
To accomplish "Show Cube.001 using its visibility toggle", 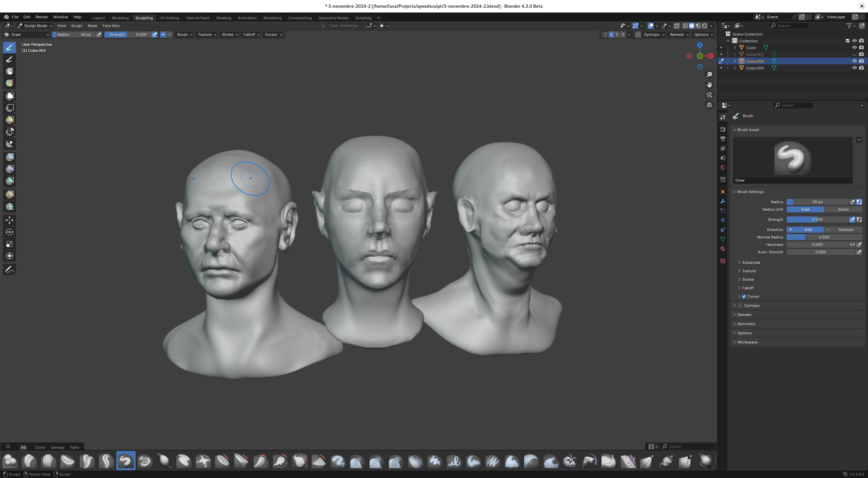I will point(854,54).
